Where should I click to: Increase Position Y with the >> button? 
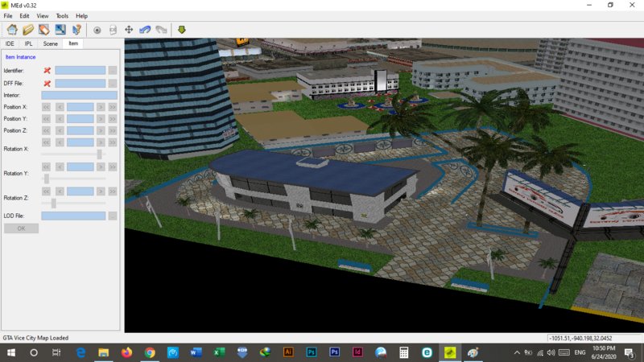(x=113, y=119)
